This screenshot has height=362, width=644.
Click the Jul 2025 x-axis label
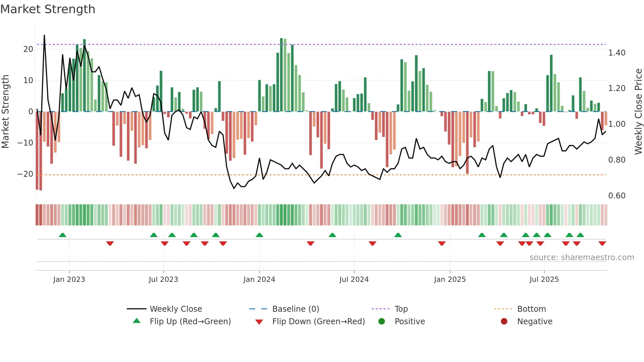coord(544,280)
